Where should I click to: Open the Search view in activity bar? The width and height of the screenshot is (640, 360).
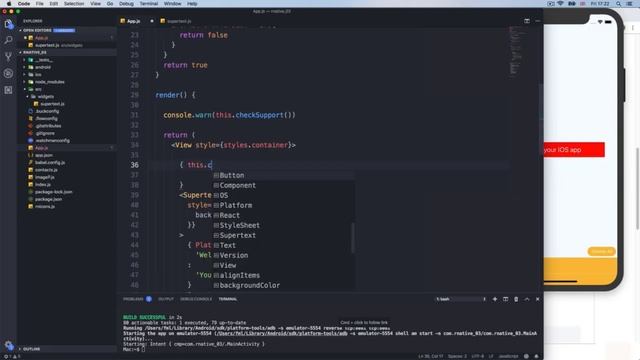tap(9, 40)
